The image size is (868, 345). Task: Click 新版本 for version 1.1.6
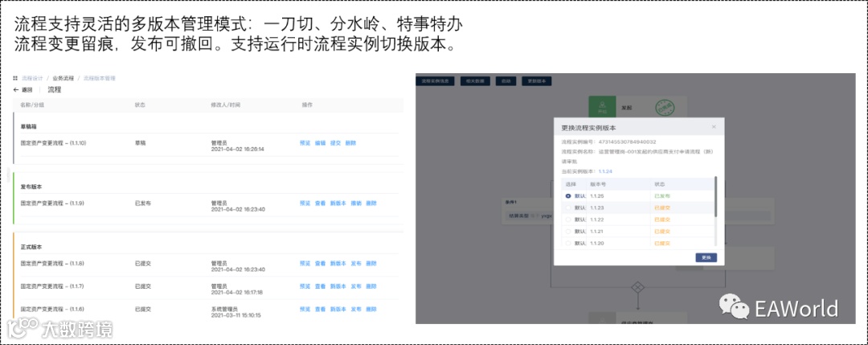(338, 309)
